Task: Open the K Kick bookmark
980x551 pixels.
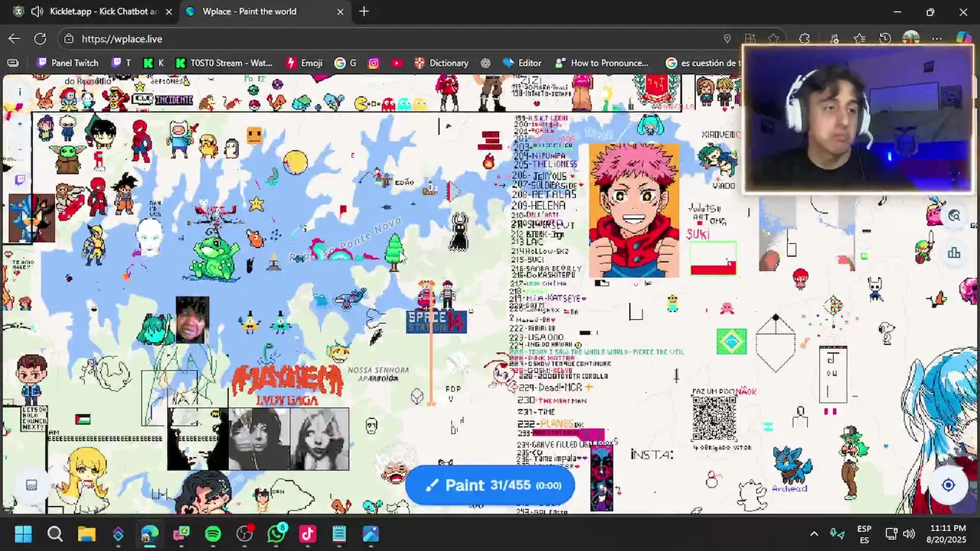Action: 154,63
